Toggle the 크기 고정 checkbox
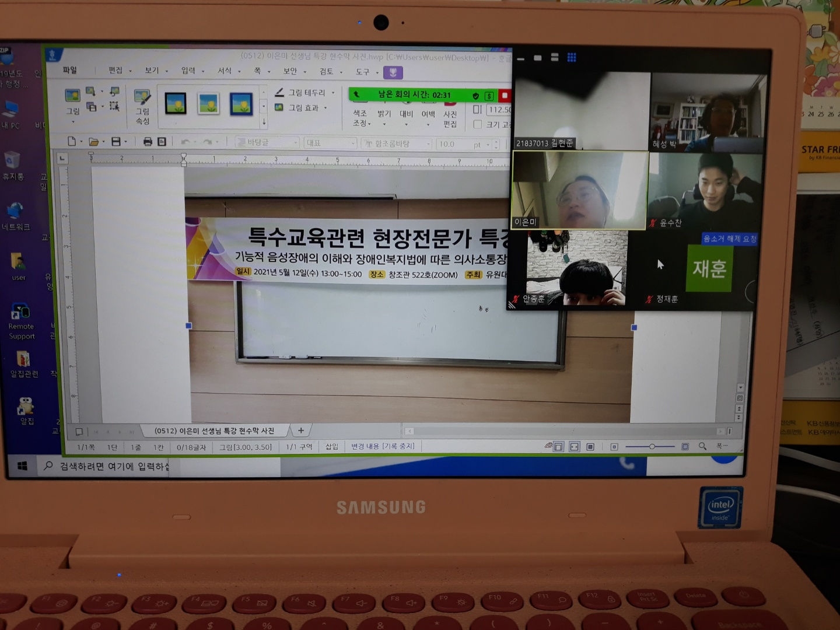This screenshot has height=630, width=840. click(x=477, y=124)
